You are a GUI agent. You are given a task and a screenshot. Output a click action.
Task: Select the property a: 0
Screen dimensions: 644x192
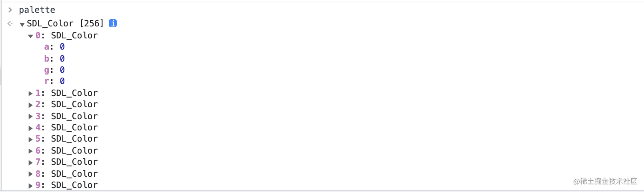54,47
